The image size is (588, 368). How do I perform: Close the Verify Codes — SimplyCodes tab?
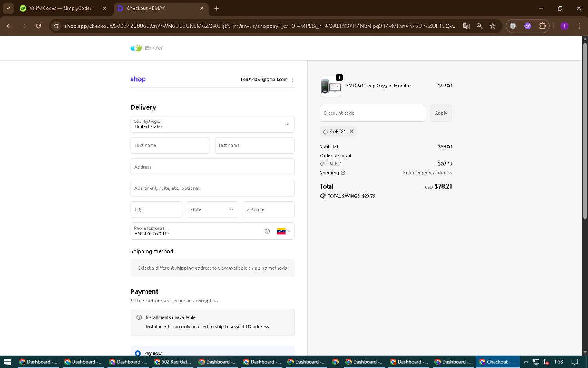[x=105, y=8]
